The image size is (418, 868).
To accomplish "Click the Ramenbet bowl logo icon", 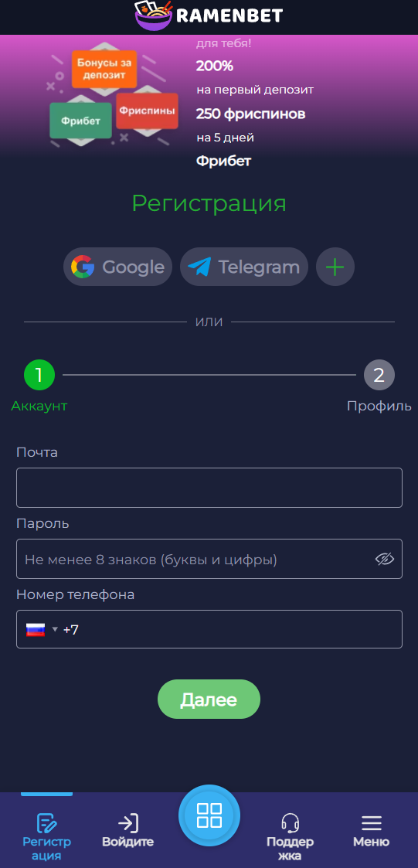I will [x=154, y=15].
